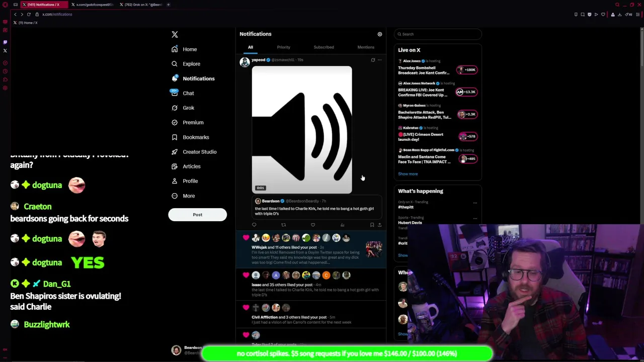
Task: Open the quoted Beardson post
Action: click(x=316, y=208)
